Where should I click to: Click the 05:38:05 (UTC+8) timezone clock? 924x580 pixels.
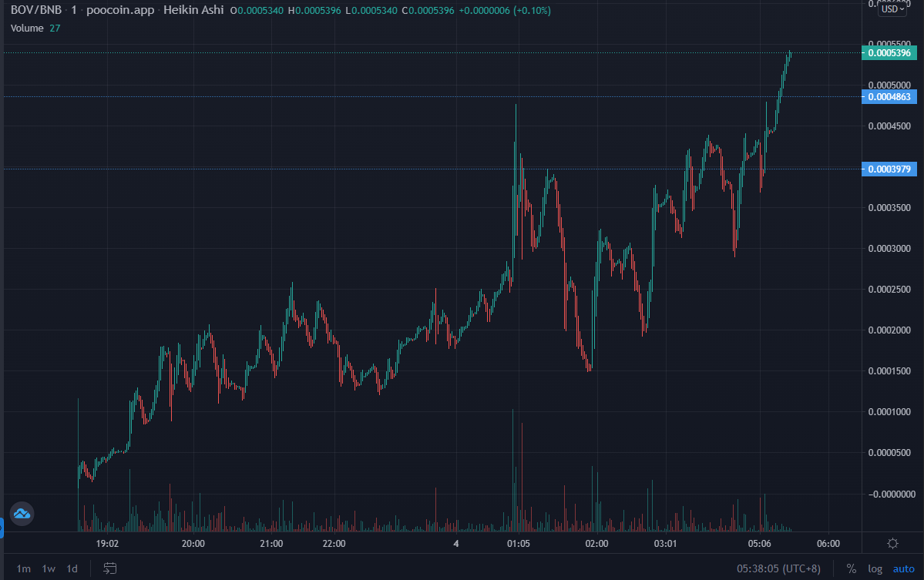[x=778, y=568]
